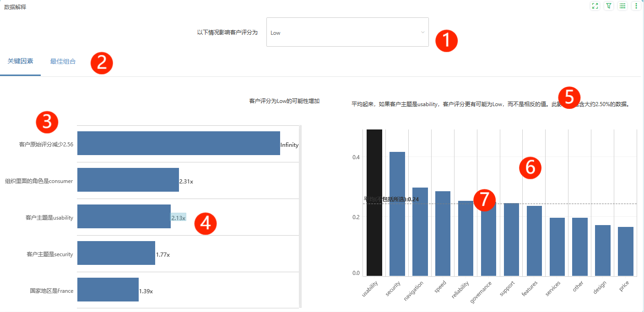
Task: Click the 2.31x value label
Action: [x=186, y=182]
